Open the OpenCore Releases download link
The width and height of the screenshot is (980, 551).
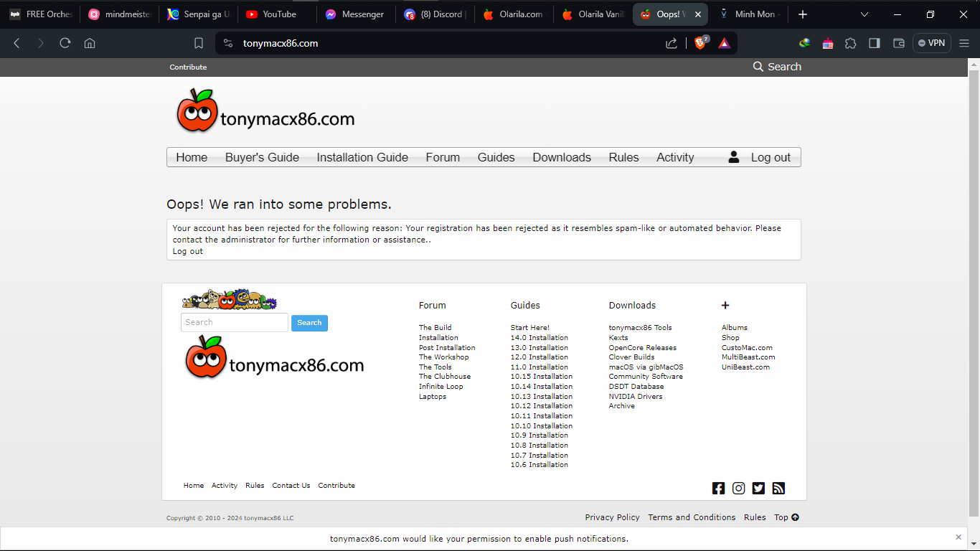click(x=643, y=348)
